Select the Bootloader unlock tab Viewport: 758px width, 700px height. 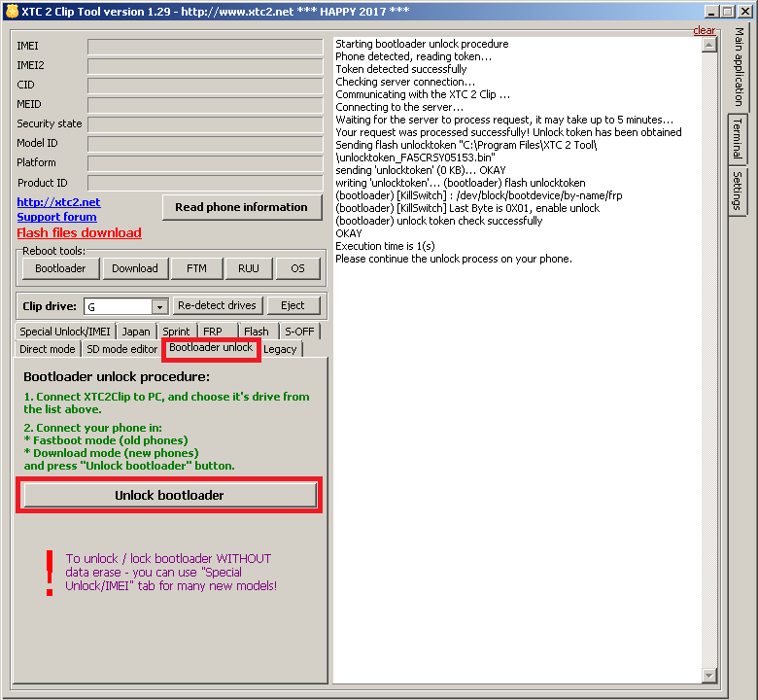pos(211,348)
